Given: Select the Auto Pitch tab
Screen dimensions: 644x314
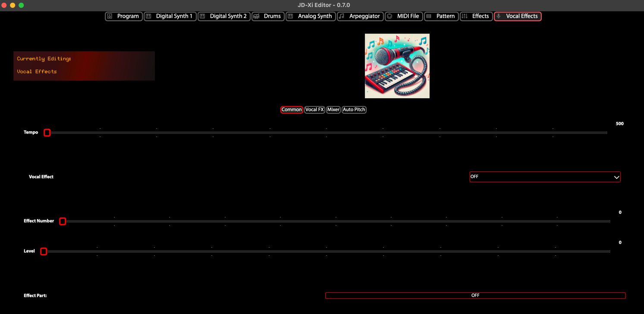Looking at the screenshot, I should (354, 110).
